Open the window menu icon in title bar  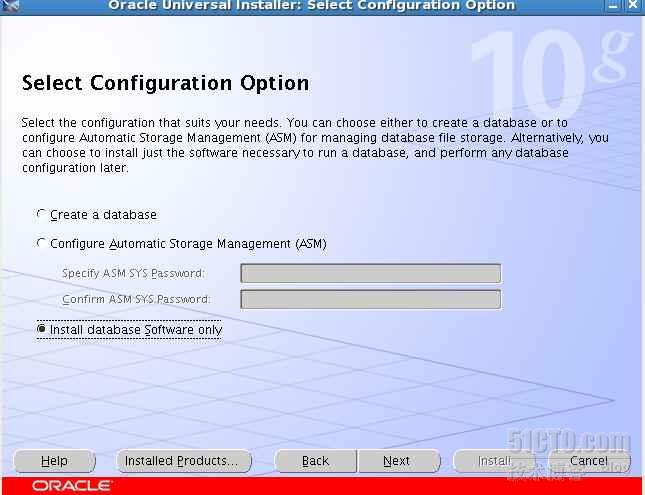tap(10, 5)
